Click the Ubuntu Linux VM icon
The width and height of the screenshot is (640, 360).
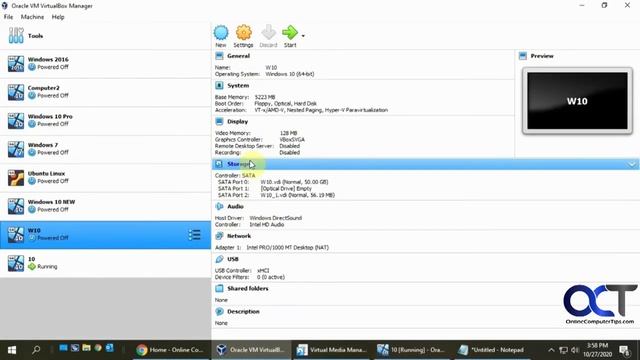(x=16, y=178)
